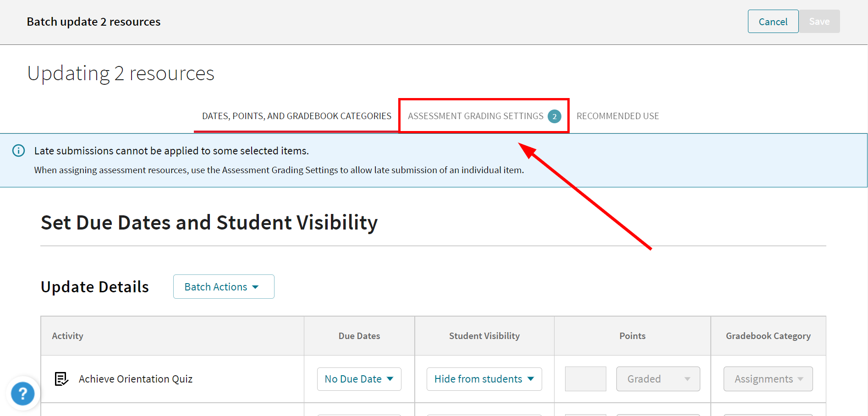The height and width of the screenshot is (416, 868).
Task: Open the Batch Actions menu
Action: click(x=223, y=286)
